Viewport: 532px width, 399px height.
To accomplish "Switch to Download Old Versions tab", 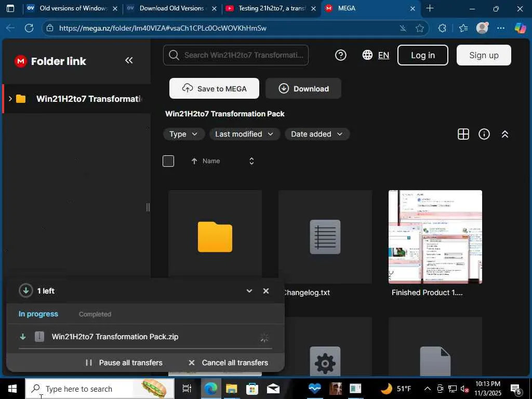I will click(x=171, y=8).
